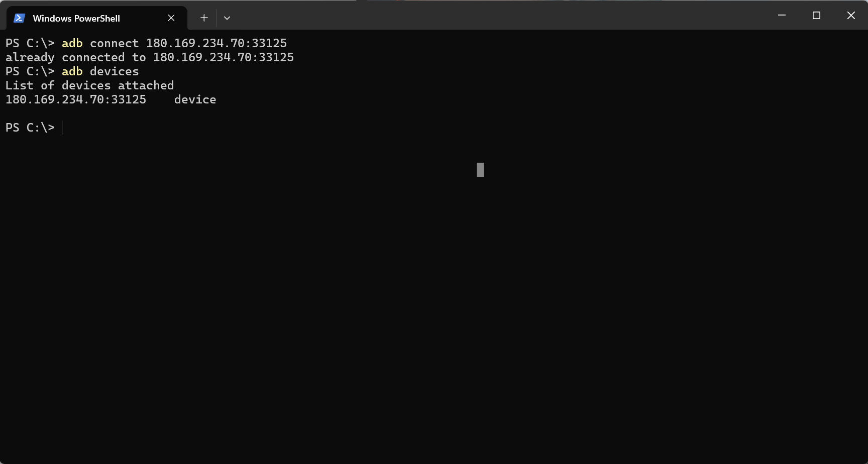Close the terminal window
The width and height of the screenshot is (868, 464).
tap(851, 16)
